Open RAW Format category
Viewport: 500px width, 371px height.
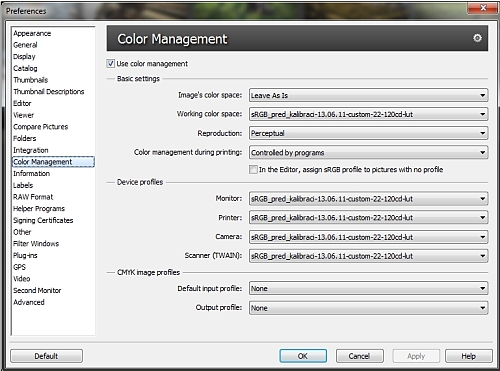pyautogui.click(x=33, y=197)
